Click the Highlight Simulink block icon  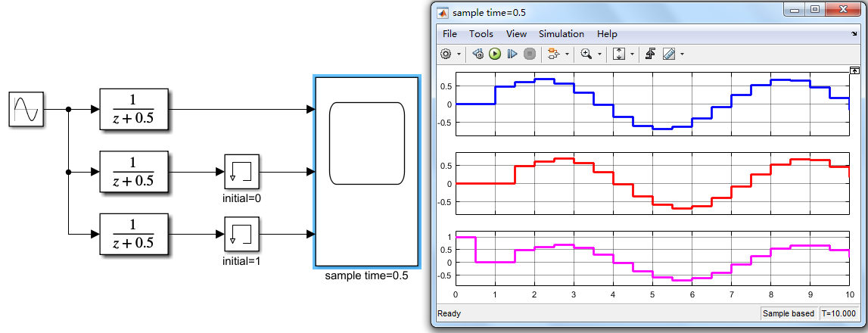(552, 54)
